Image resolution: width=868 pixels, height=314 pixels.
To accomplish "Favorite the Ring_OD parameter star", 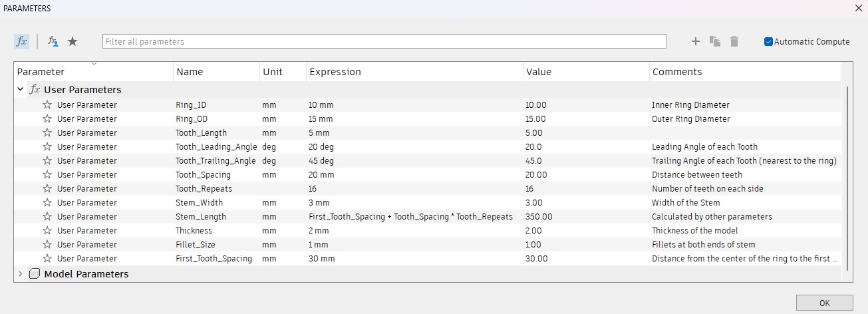I will (47, 118).
